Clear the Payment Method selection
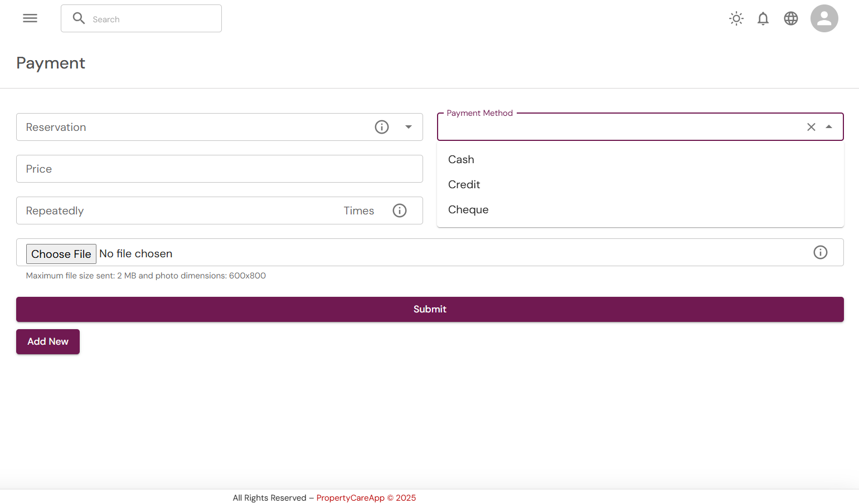 pos(811,127)
